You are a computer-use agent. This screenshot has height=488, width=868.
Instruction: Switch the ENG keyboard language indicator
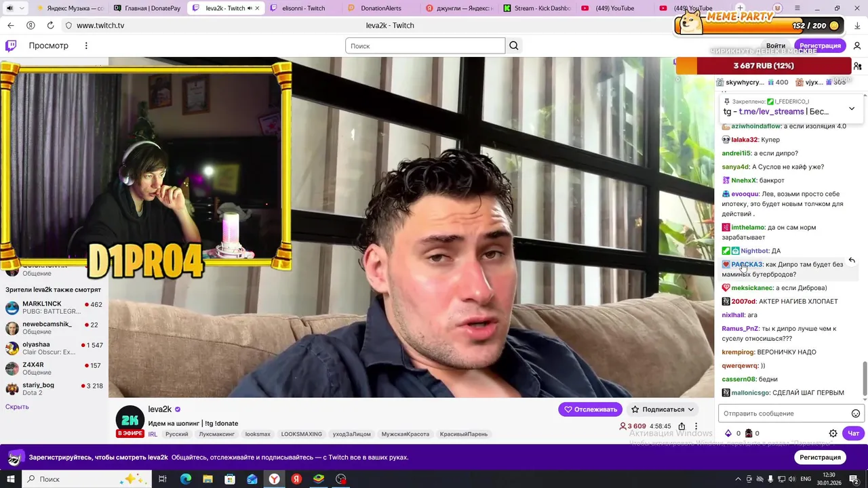click(x=807, y=479)
